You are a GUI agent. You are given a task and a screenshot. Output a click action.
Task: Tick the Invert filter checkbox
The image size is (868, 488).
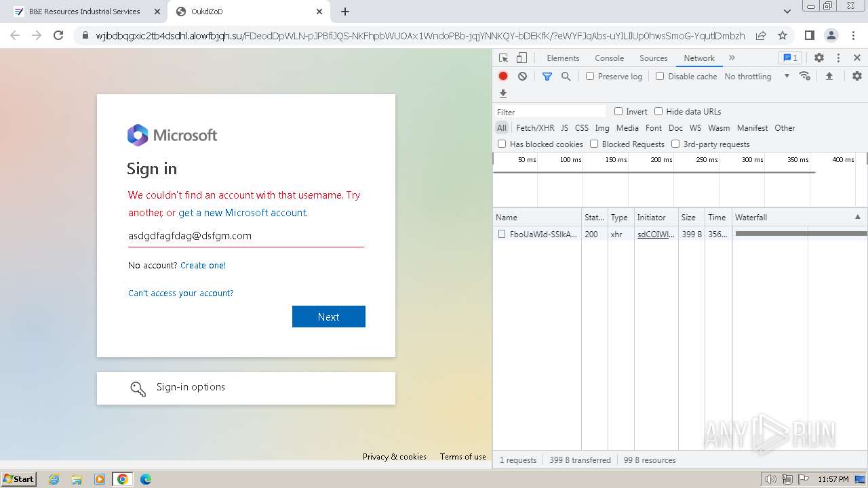tap(618, 111)
